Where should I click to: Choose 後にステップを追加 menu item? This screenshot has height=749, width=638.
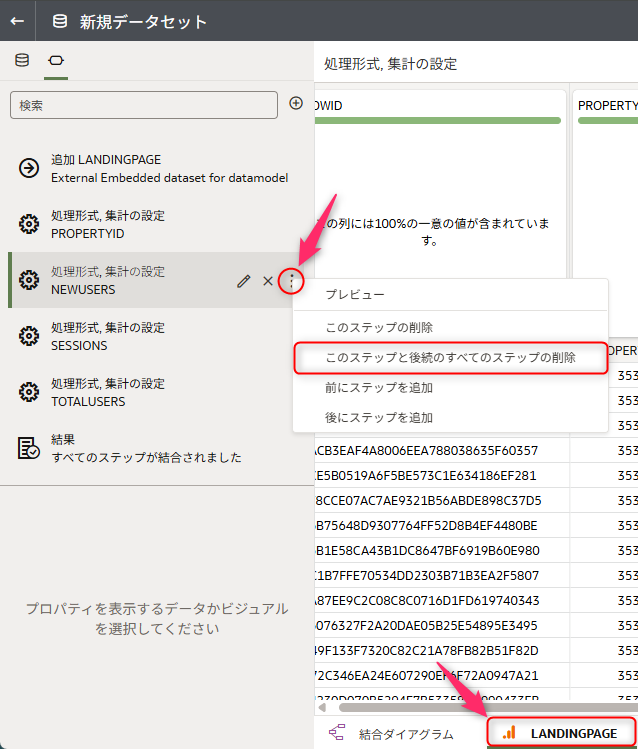tap(450, 417)
